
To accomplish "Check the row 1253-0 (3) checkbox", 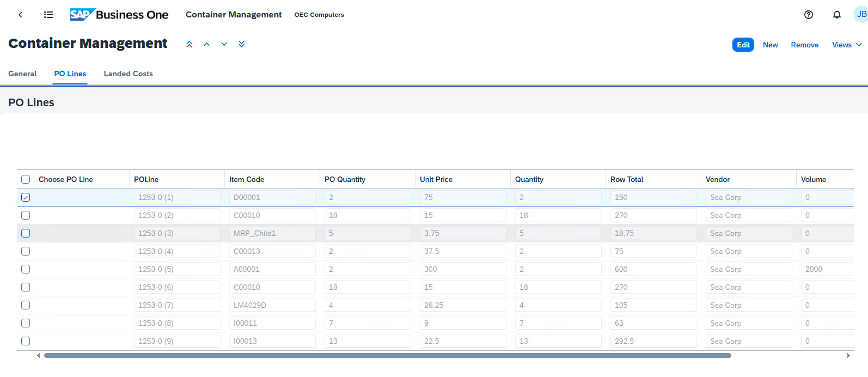I will 26,233.
